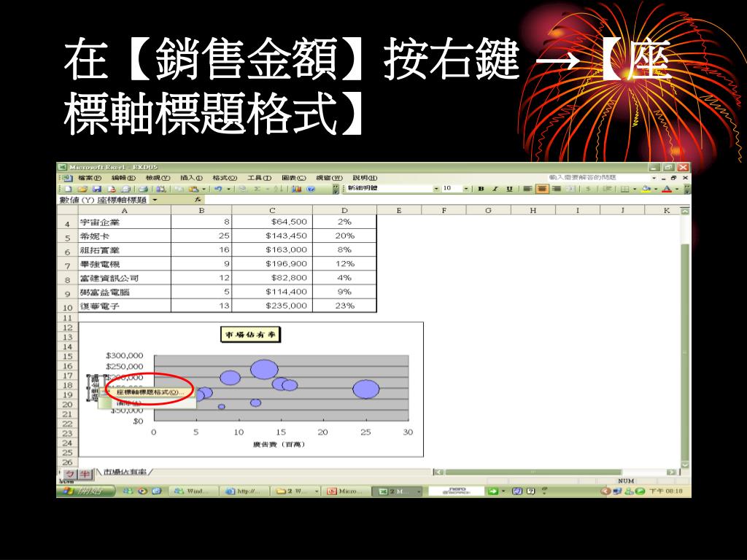Open the 格式(O) Format menu
Viewport: 747px width, 560px height.
tap(225, 178)
